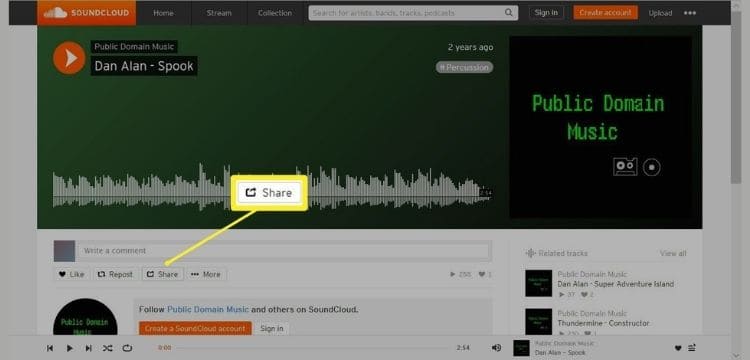Like the current track with heart icon in player bar

[x=678, y=348]
